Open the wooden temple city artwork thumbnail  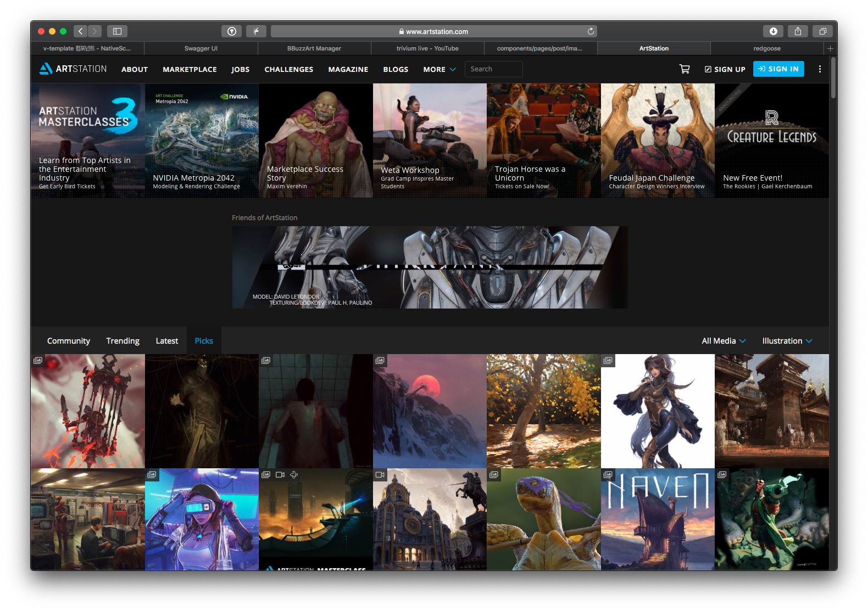[x=772, y=411]
